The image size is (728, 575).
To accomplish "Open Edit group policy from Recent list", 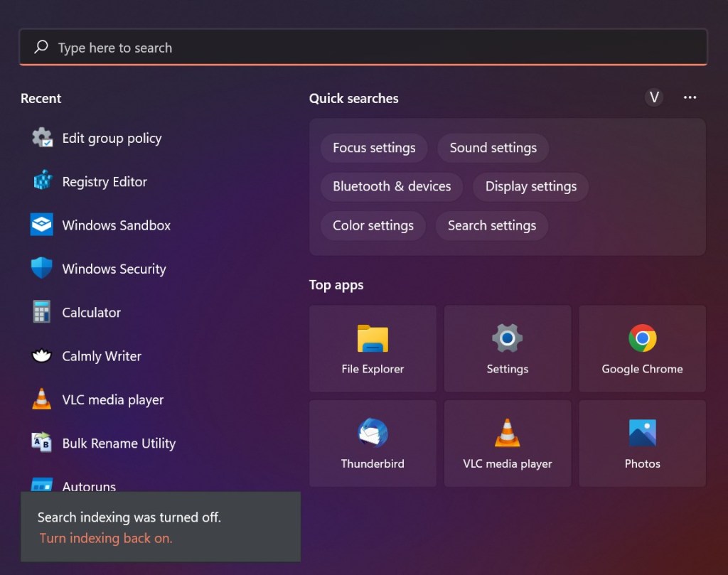I will 112,139.
